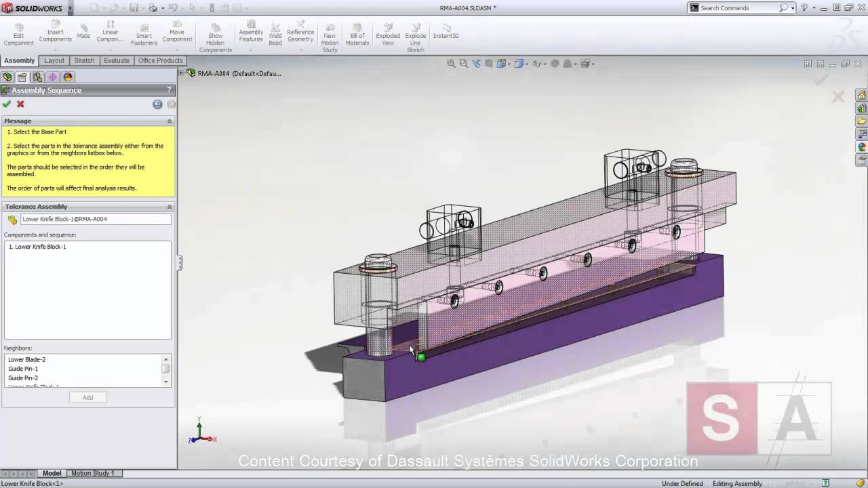
Task: Click Show Hidden Components
Action: (x=216, y=37)
